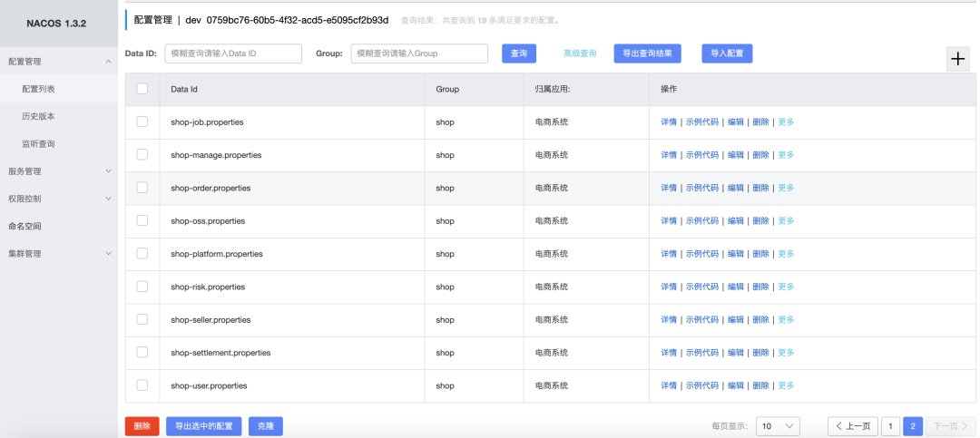The width and height of the screenshot is (980, 438).
Task: Open 更多 menu for shop-order.properties
Action: tap(786, 188)
